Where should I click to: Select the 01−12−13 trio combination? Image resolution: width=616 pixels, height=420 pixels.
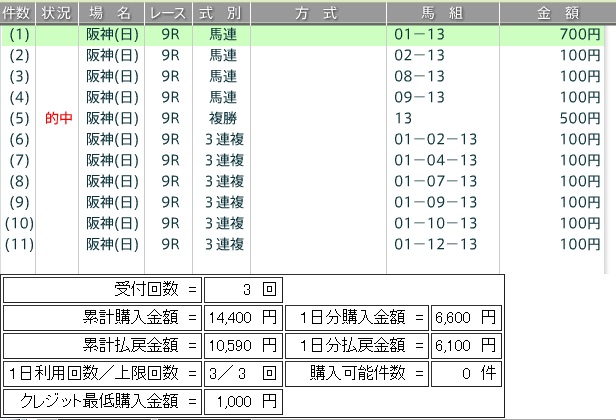(x=436, y=244)
